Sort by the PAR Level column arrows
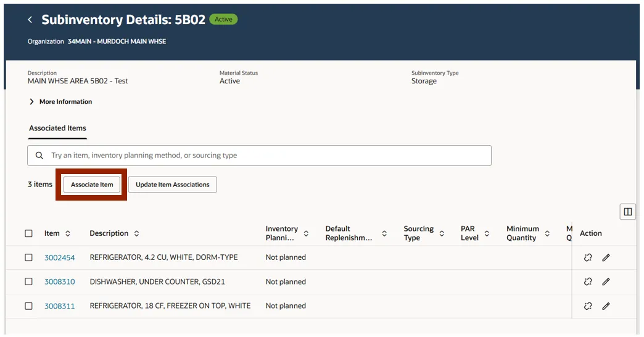The image size is (644, 337). 487,233
